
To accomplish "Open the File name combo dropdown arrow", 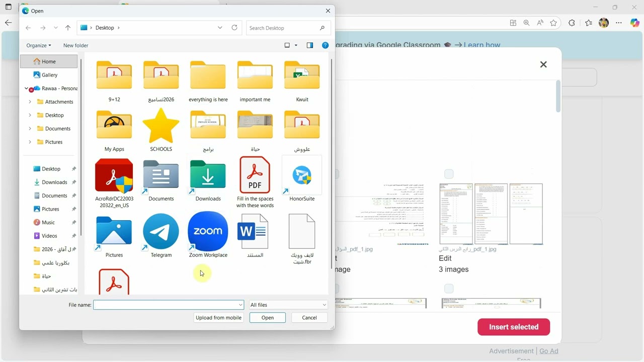I will [x=240, y=305].
